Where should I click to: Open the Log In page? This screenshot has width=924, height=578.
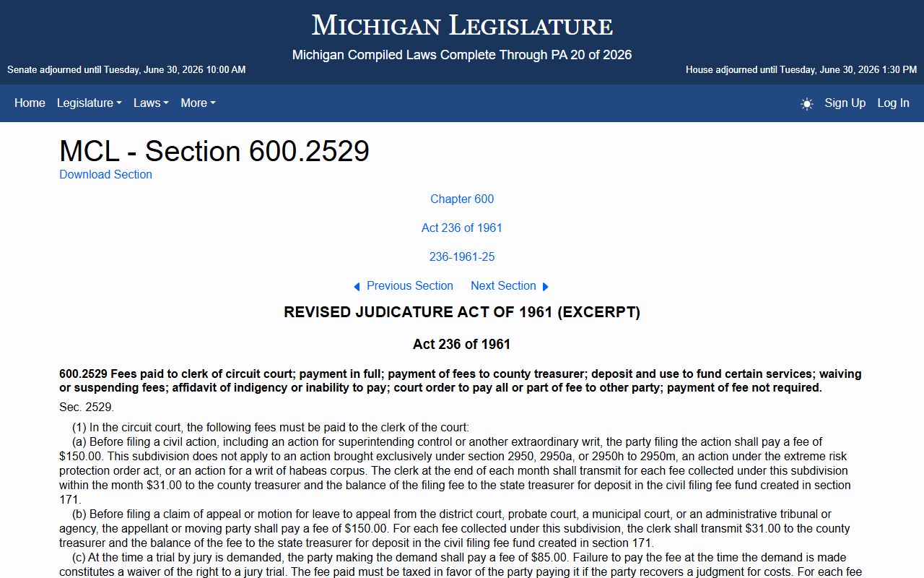point(893,103)
